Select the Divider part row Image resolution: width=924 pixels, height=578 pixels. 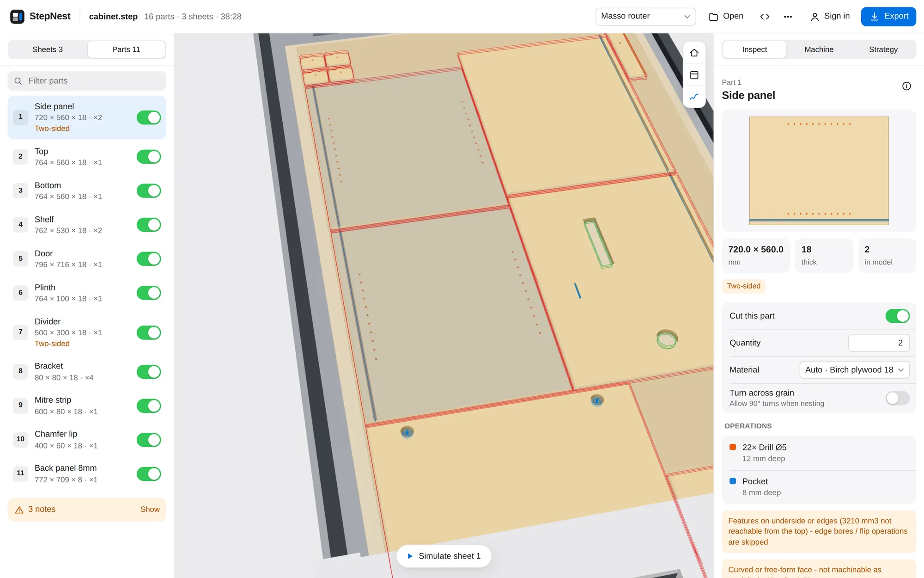tap(87, 332)
